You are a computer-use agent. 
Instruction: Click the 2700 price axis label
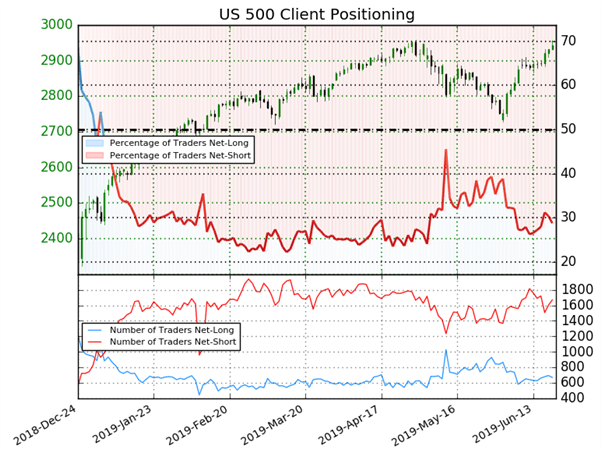tap(57, 131)
